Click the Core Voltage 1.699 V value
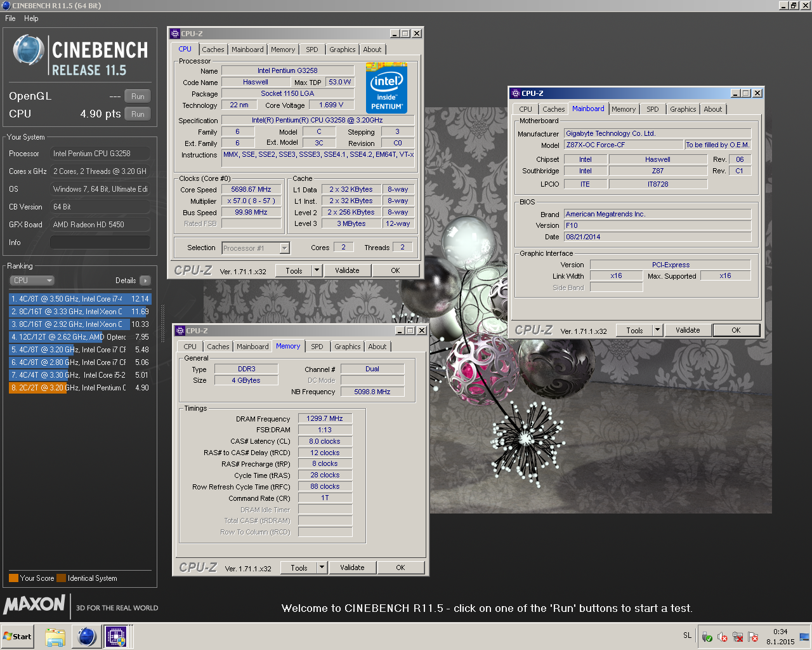This screenshot has height=650, width=812. tap(331, 105)
